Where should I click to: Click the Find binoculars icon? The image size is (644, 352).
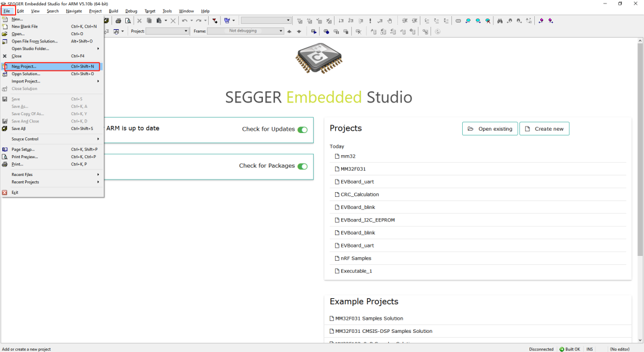pos(500,20)
